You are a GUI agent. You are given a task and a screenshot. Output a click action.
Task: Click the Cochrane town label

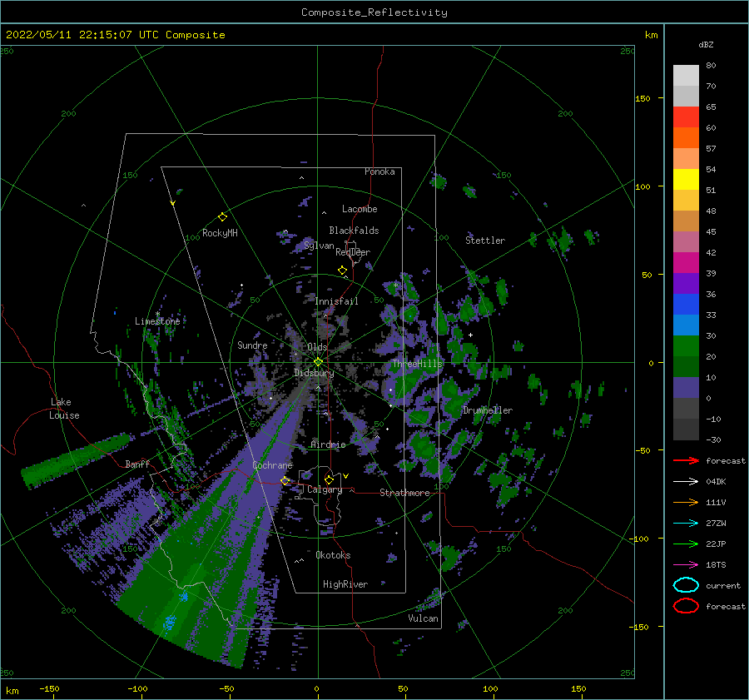point(272,465)
